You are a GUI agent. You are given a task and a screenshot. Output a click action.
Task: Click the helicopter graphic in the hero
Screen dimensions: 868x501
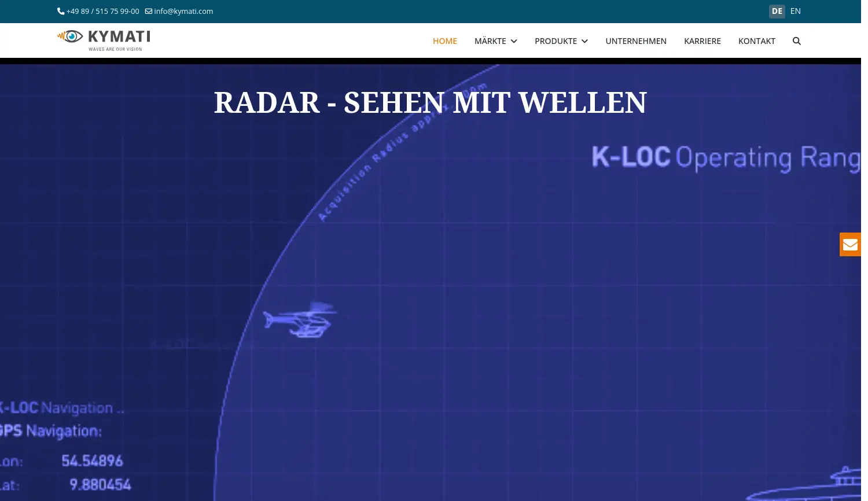[300, 319]
